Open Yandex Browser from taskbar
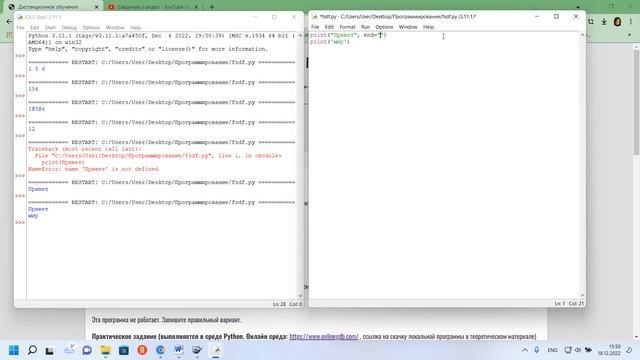The height and width of the screenshot is (360, 640). 142,350
